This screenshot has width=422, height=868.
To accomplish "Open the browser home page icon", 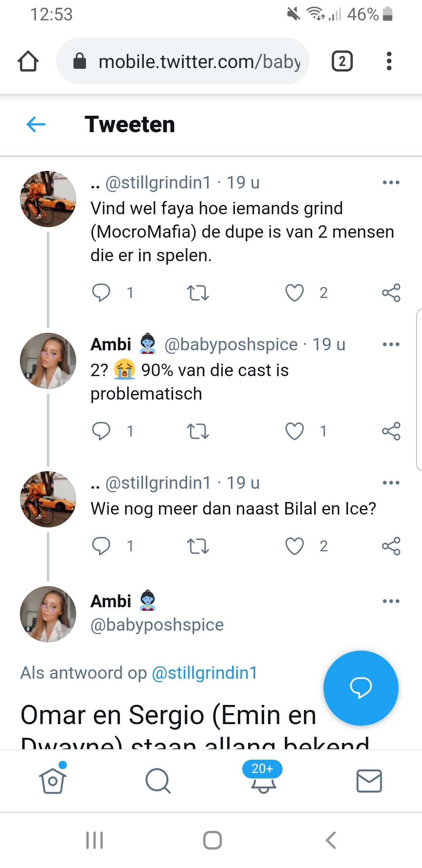I will (x=28, y=61).
